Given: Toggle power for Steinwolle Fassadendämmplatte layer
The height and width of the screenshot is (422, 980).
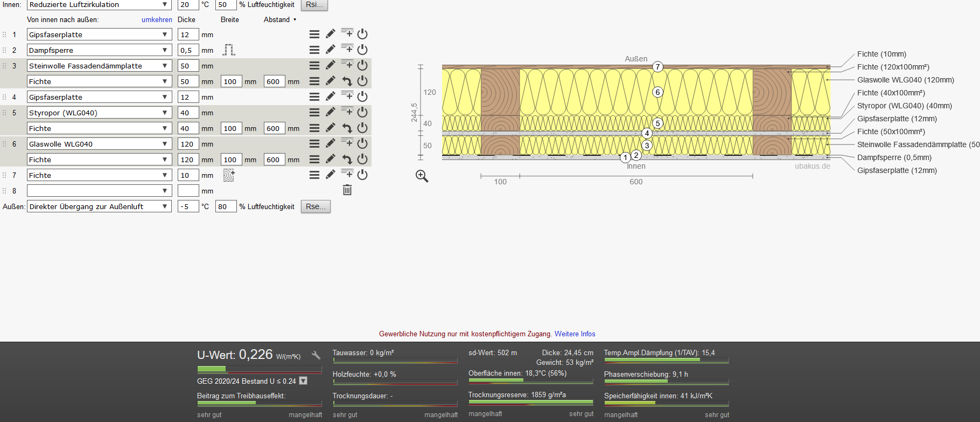Looking at the screenshot, I should click(362, 65).
